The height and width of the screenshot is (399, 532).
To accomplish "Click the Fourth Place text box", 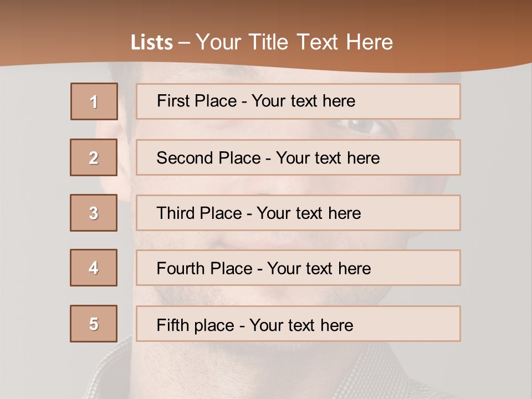I will tap(298, 268).
